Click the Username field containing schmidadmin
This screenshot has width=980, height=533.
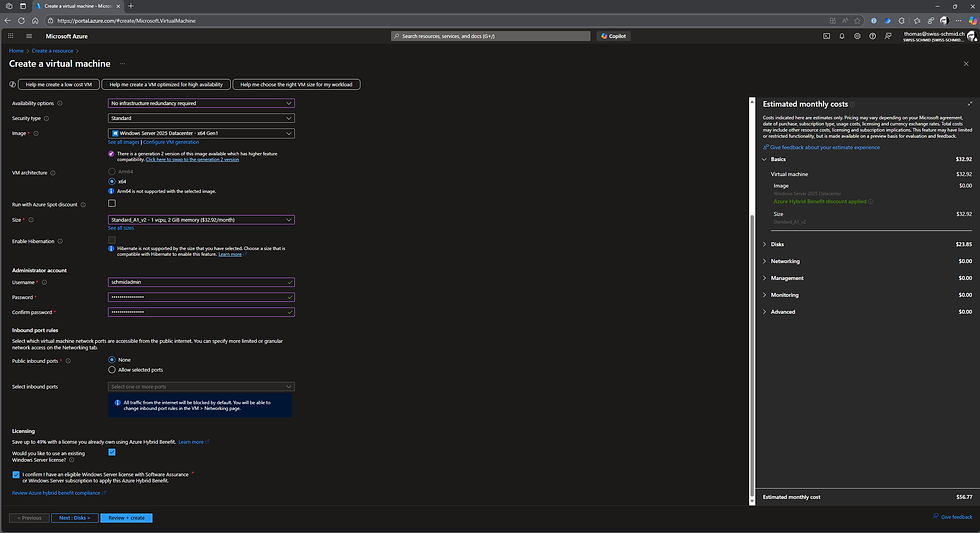(201, 282)
